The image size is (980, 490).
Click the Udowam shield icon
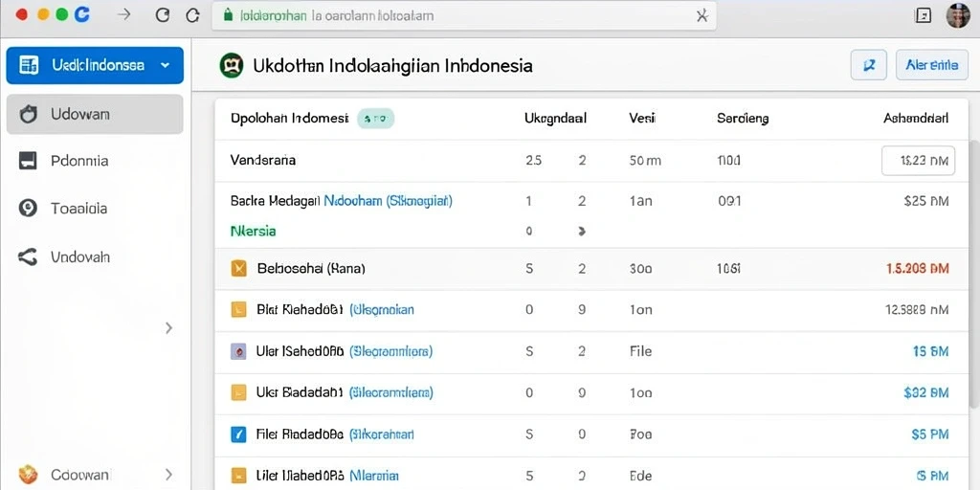click(28, 115)
